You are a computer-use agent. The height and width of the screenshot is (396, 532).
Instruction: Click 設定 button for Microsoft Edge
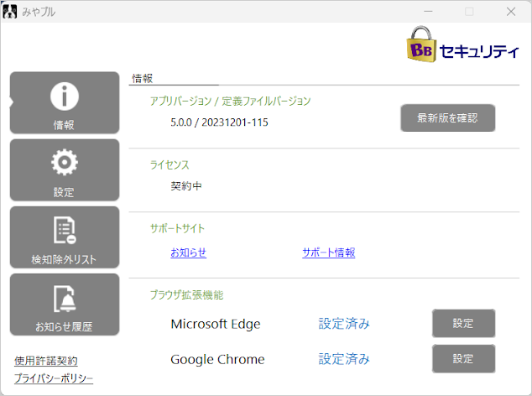pos(463,323)
